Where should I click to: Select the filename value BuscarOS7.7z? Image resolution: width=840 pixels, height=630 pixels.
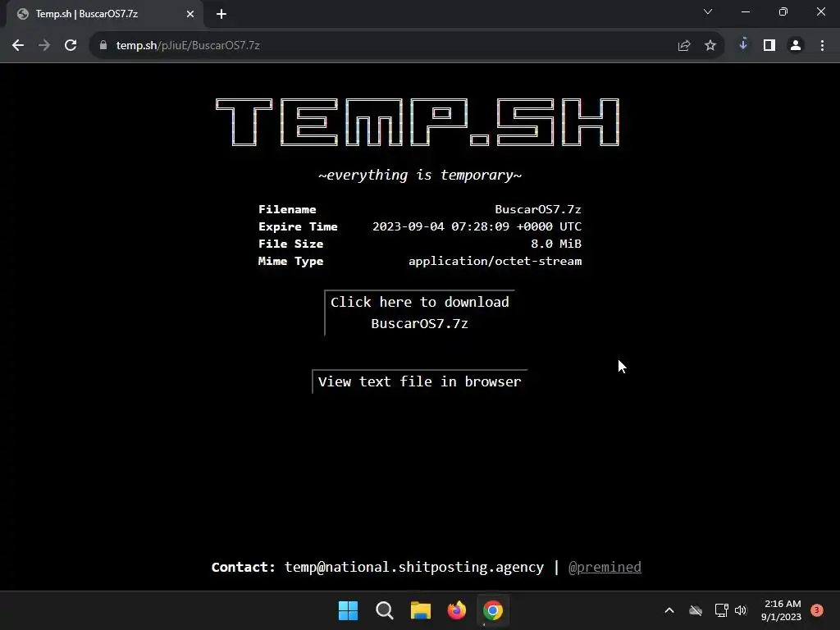tap(538, 209)
